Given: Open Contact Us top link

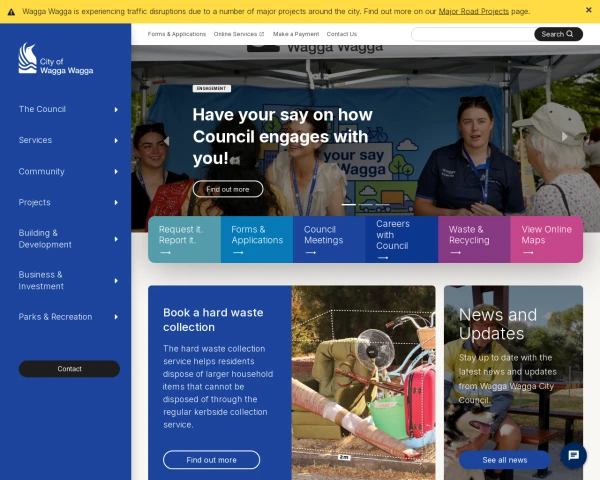Looking at the screenshot, I should [x=342, y=34].
